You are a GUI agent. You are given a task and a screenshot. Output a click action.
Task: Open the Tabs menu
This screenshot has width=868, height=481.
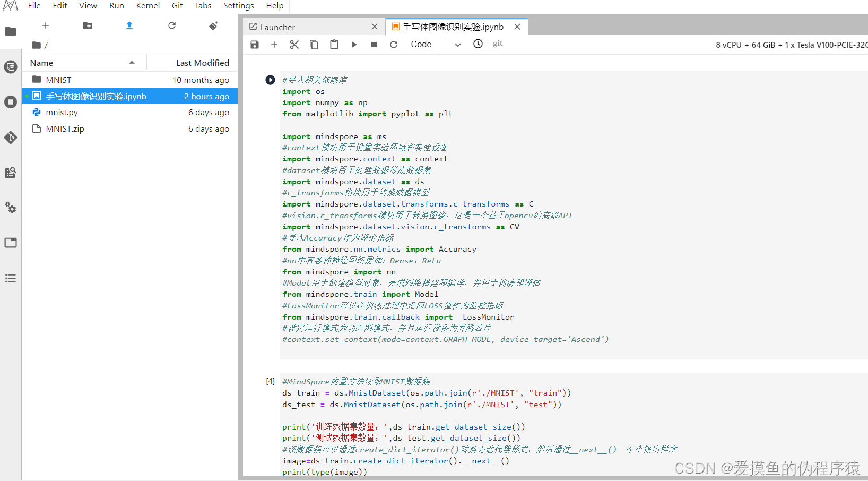click(x=203, y=6)
